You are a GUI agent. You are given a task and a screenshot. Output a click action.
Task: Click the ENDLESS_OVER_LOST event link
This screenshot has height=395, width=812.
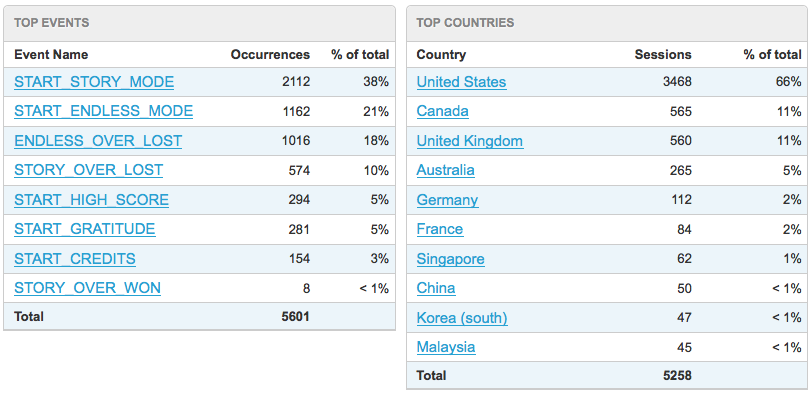coord(98,141)
